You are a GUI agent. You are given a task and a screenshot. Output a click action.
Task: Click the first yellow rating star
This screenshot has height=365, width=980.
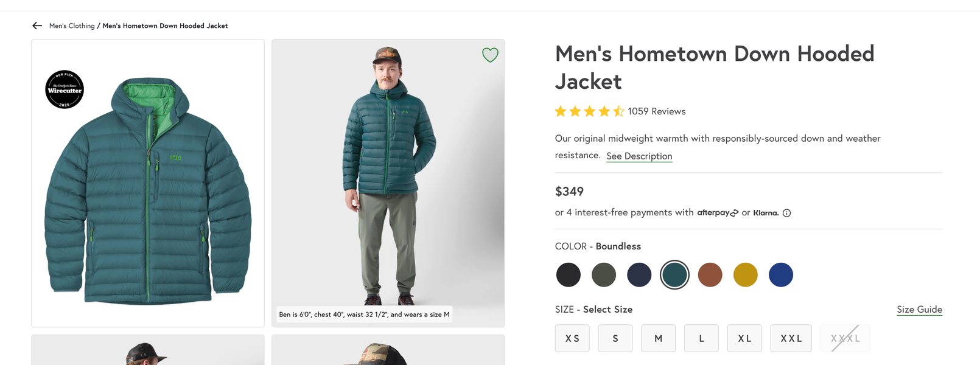[559, 111]
